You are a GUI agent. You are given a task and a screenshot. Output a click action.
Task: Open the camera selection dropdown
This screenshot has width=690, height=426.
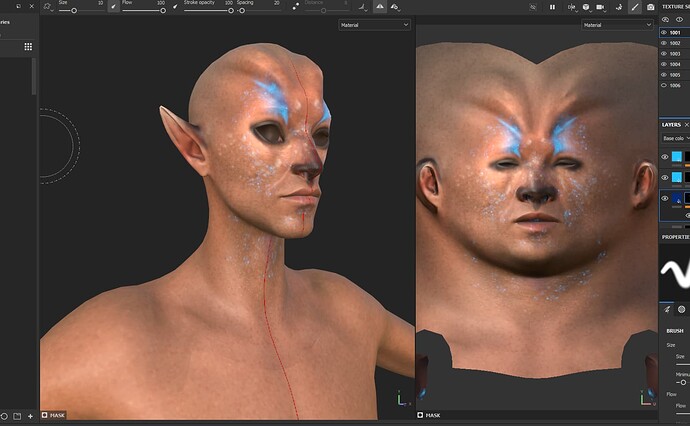[601, 7]
